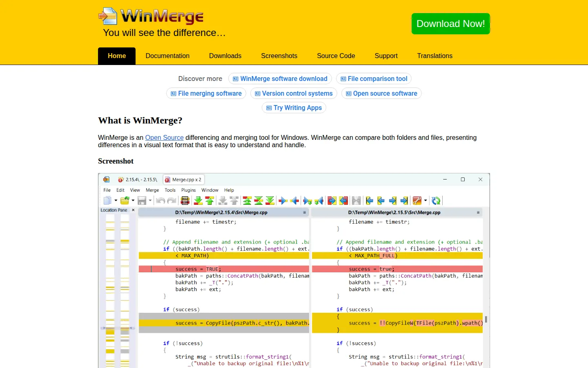This screenshot has height=368, width=588.
Task: Expand the Options wrench dropdown arrow
Action: (x=425, y=200)
